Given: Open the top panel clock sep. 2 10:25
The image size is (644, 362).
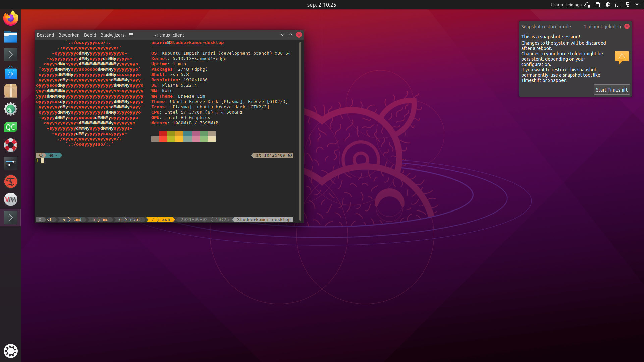Looking at the screenshot, I should (x=322, y=5).
